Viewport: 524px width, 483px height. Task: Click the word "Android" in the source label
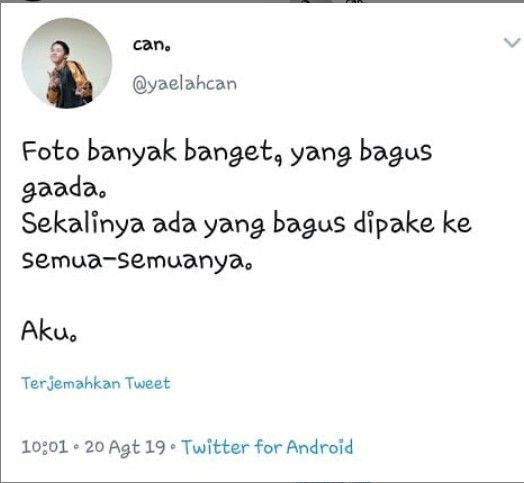click(320, 447)
